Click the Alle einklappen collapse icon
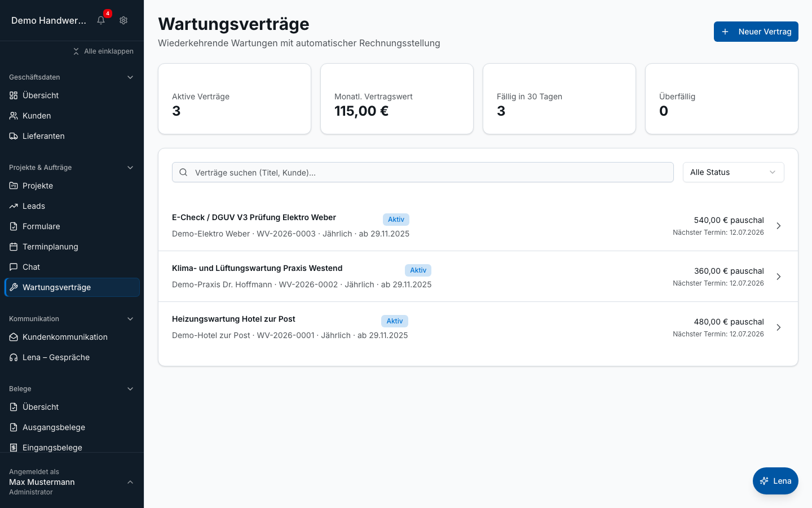Screen dimensions: 812x508 [x=76, y=51]
